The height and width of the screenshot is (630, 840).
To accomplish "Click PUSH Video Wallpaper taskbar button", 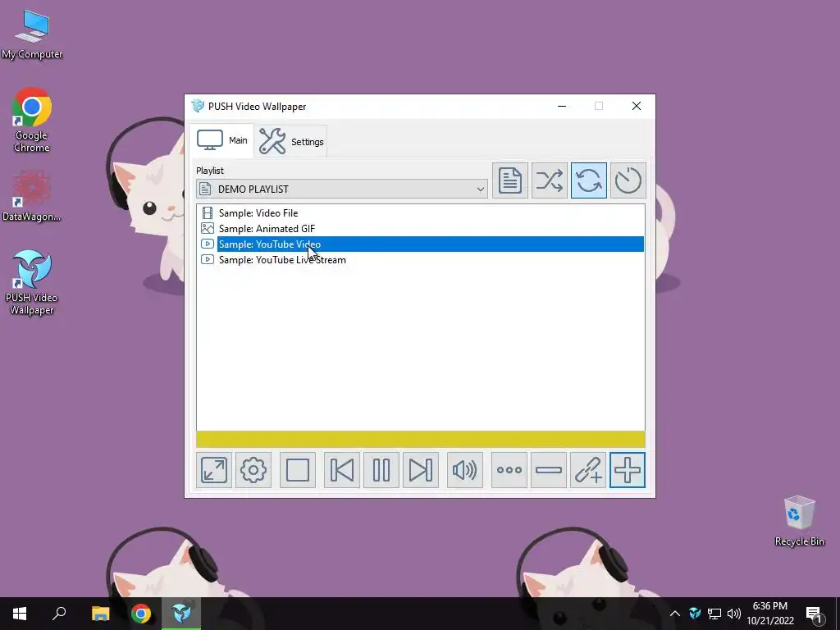I will [x=181, y=614].
